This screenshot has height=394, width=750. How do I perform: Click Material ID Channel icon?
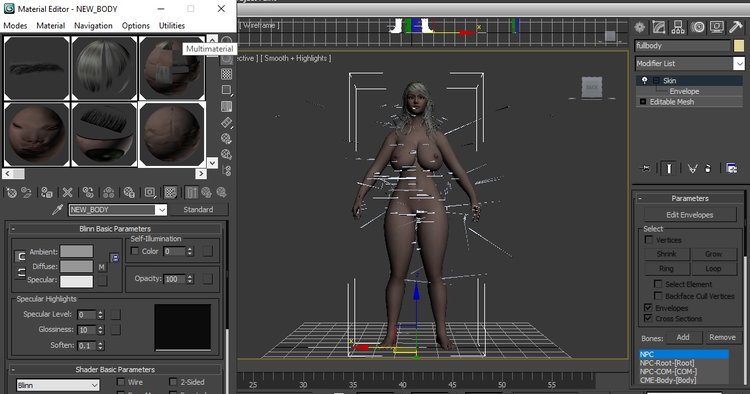[x=150, y=193]
